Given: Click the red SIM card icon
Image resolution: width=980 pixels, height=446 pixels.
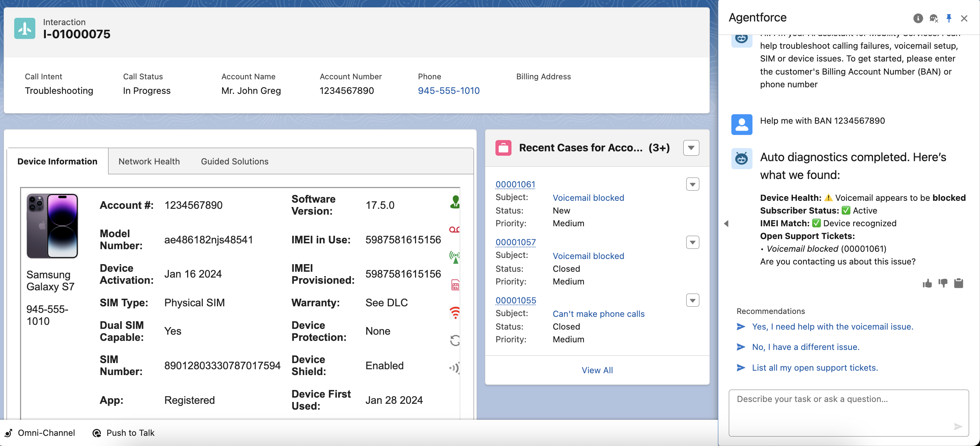Looking at the screenshot, I should point(455,285).
